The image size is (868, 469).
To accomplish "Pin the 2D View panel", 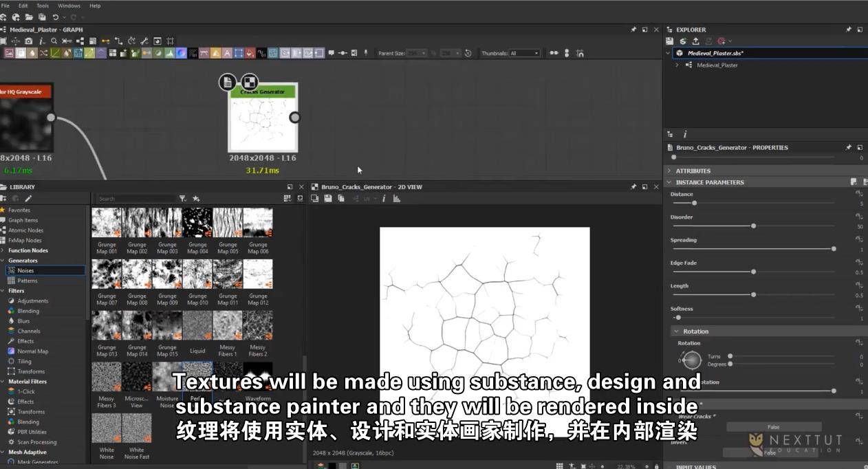I will click(x=633, y=186).
